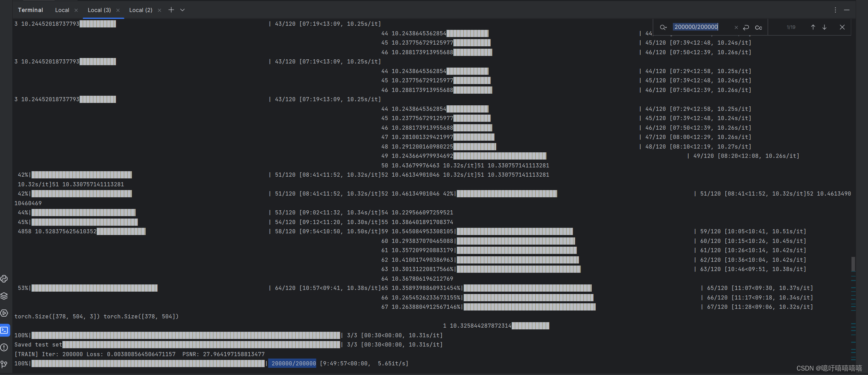Click the 63/120 [10:46<09:51 progress text
This screenshot has width=868, height=375.
(753, 269)
